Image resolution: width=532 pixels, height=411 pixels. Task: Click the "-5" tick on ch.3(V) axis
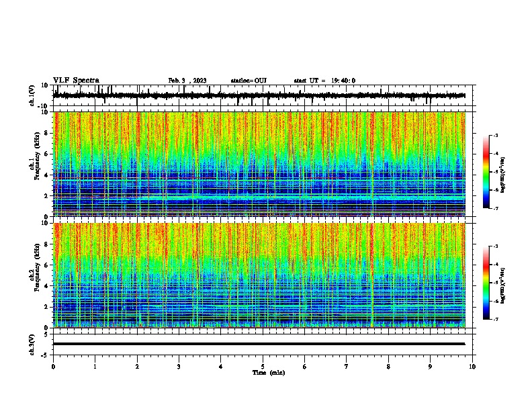click(x=45, y=355)
